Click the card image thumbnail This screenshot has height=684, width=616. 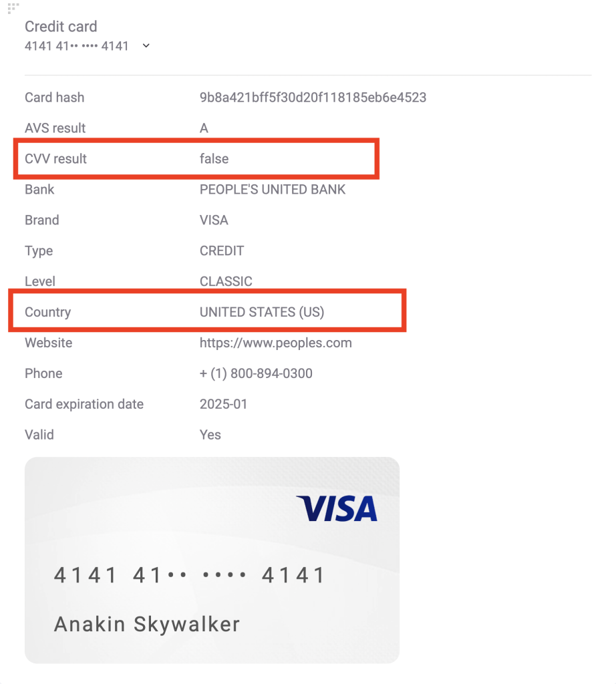click(212, 560)
